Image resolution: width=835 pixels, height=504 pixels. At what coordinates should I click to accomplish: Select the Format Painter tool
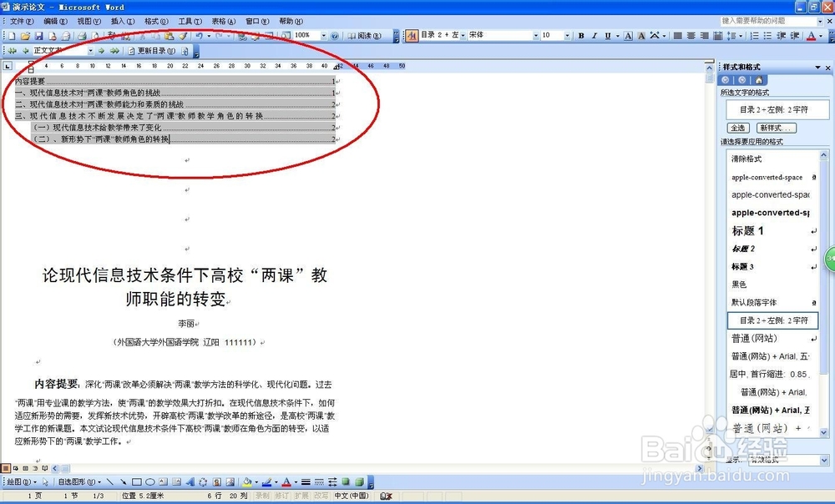[x=180, y=36]
